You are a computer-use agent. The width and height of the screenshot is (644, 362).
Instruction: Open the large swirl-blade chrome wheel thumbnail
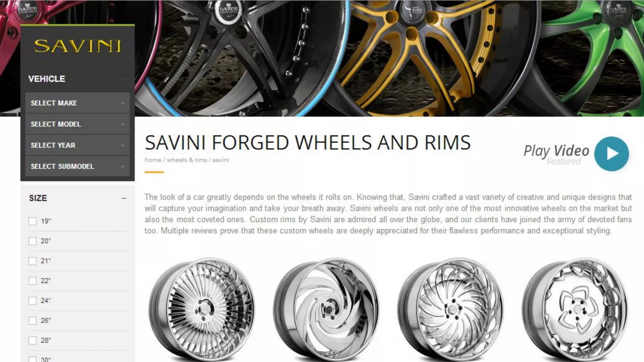326,310
